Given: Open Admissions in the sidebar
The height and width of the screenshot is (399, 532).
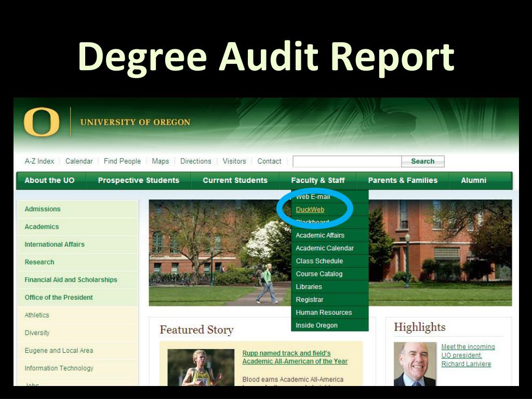Looking at the screenshot, I should coord(78,209).
